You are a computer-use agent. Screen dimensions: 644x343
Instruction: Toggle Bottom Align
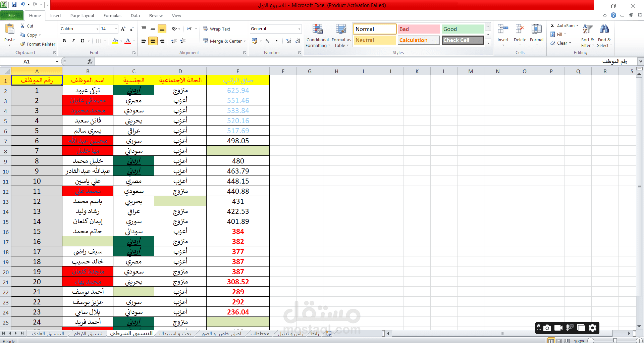pos(162,29)
